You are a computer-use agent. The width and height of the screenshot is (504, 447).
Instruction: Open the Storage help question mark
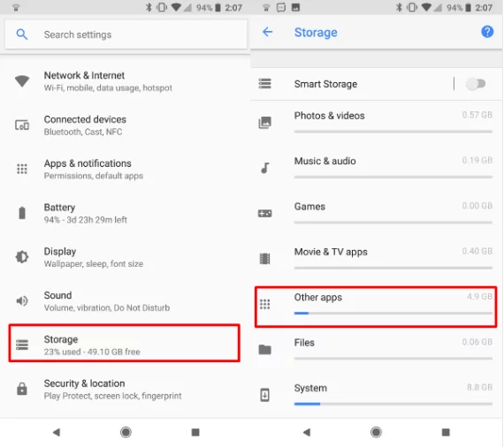[x=487, y=32]
